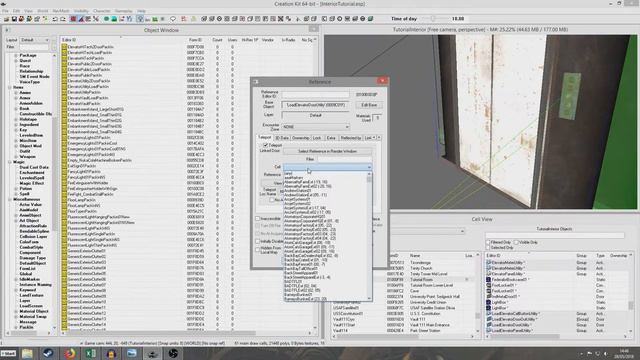Screen dimensions: 640x360
Task: Click the Cell combo box arrow
Action: click(x=369, y=167)
